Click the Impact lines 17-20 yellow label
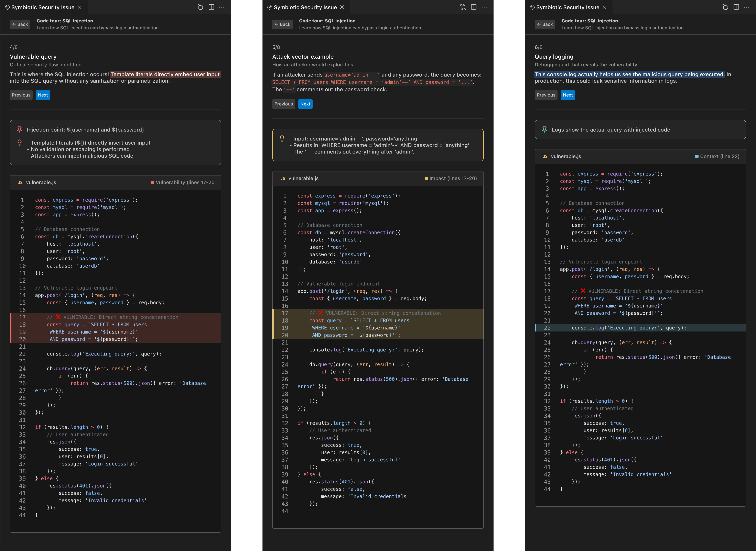 pyautogui.click(x=451, y=178)
